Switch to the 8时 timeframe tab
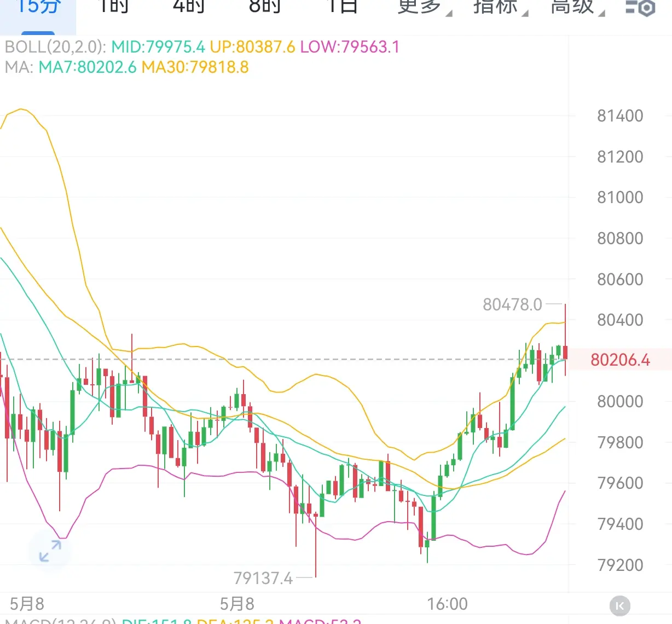Image resolution: width=672 pixels, height=624 pixels. coord(265,7)
